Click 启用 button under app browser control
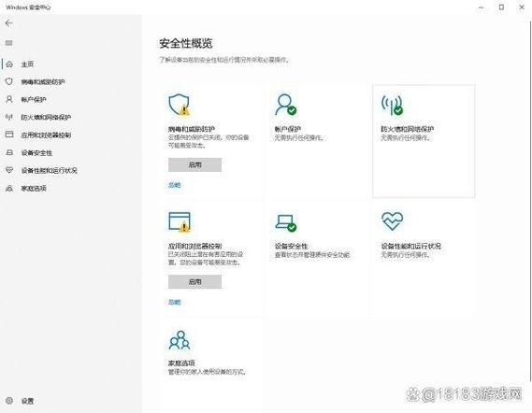This screenshot has width=532, height=413. point(194,281)
